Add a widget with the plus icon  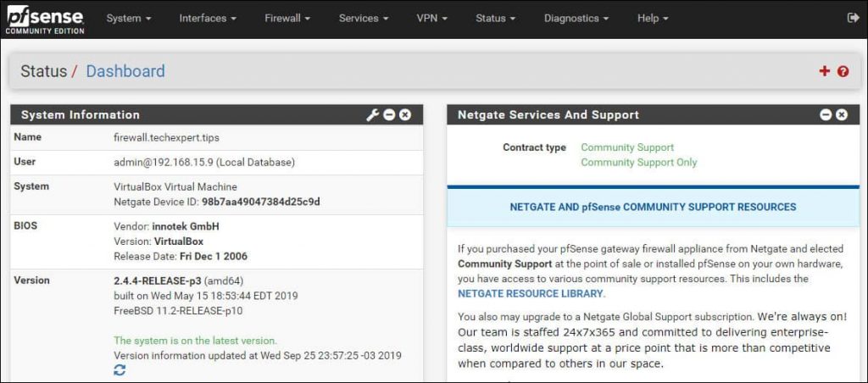point(824,71)
